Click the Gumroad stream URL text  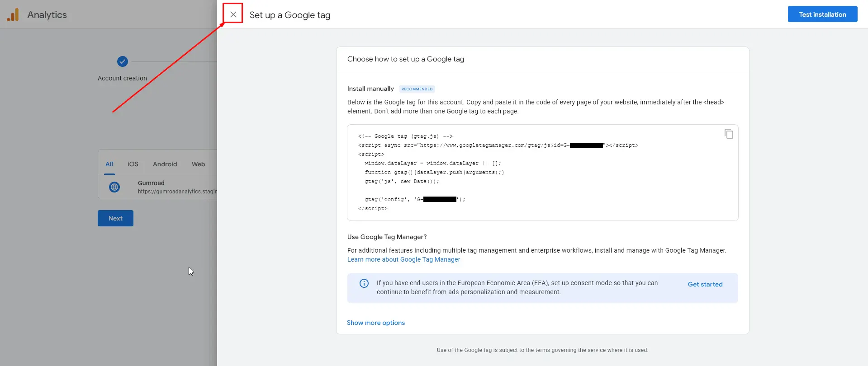pyautogui.click(x=177, y=192)
